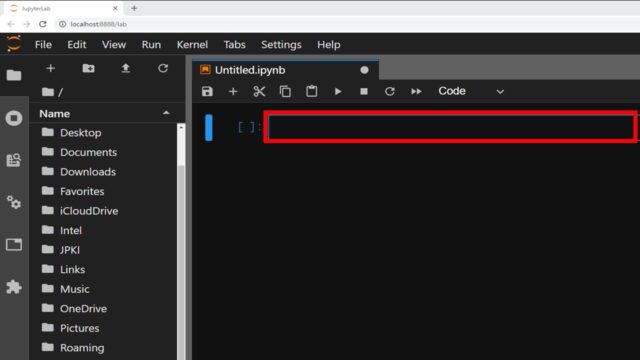The image size is (640, 360).
Task: Open the Commands palette sidebar icon
Action: (14, 160)
